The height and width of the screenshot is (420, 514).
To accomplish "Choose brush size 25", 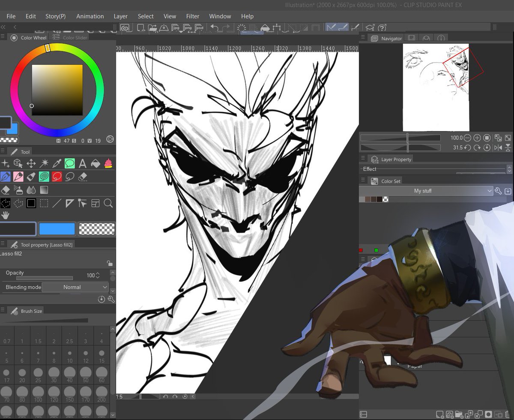I will (x=38, y=375).
